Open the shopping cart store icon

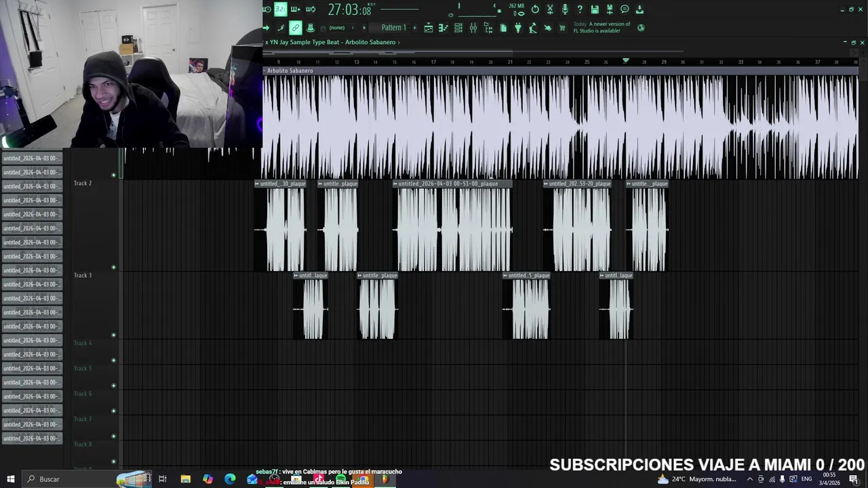tap(562, 28)
